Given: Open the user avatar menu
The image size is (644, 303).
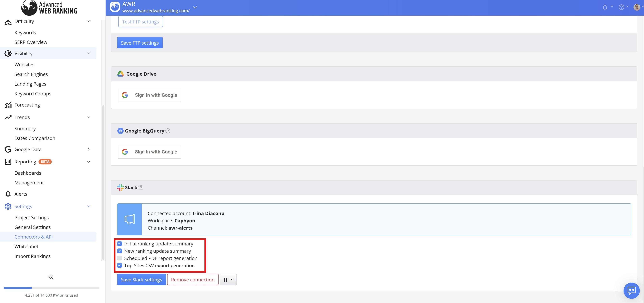Looking at the screenshot, I should tap(637, 7).
